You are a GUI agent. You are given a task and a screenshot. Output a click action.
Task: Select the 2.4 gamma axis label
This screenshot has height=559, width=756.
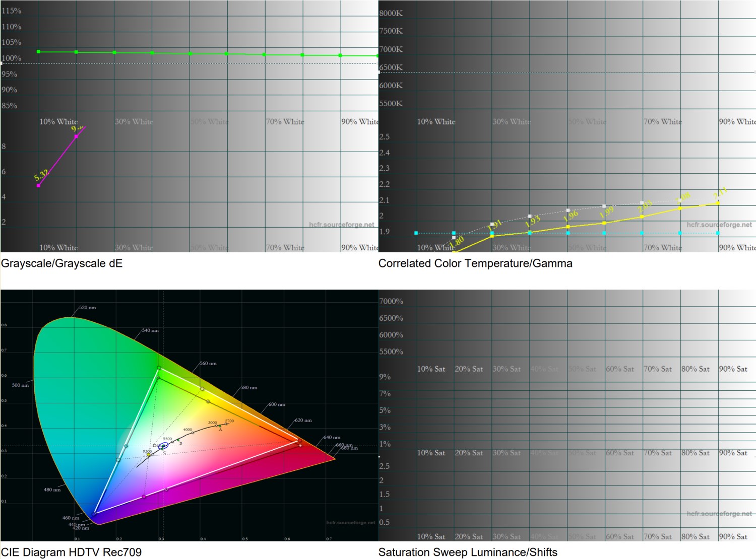click(x=385, y=153)
